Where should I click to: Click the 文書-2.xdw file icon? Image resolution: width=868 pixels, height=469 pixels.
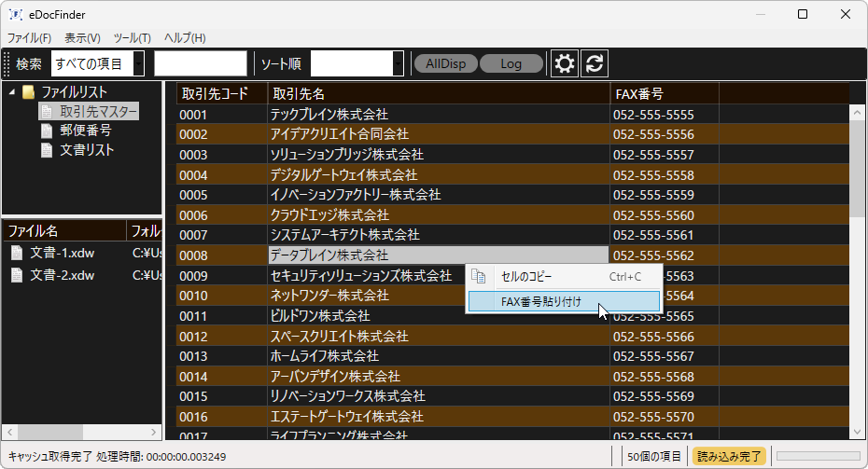(x=16, y=275)
